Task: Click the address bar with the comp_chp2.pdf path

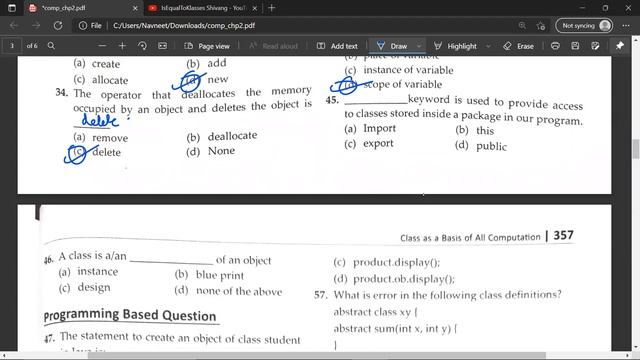Action: tap(184, 25)
